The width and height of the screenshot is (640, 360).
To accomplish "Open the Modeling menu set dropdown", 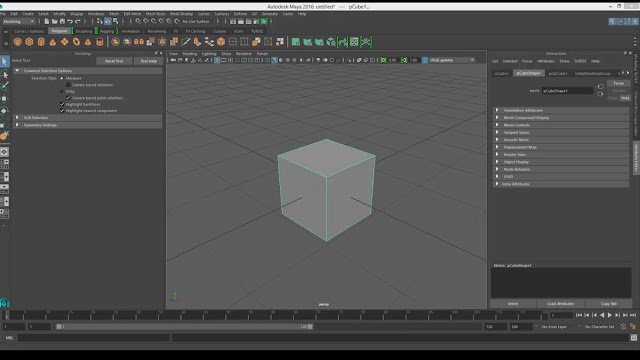I will pos(18,21).
